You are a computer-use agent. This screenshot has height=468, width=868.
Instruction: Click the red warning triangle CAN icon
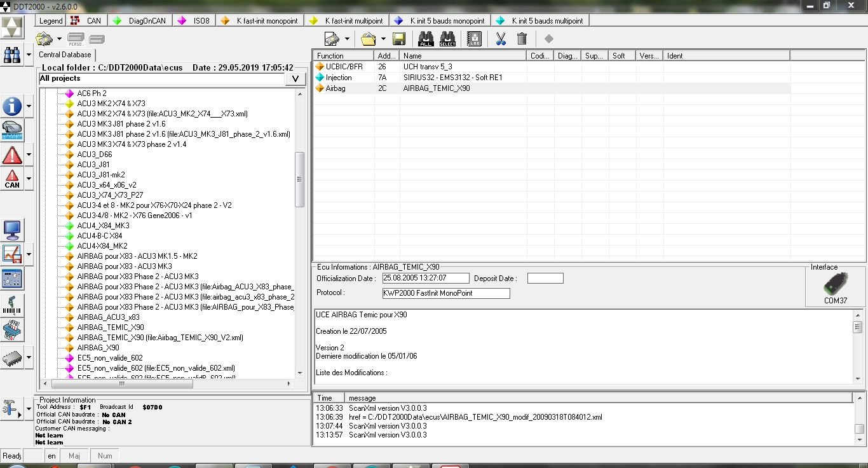coord(12,179)
